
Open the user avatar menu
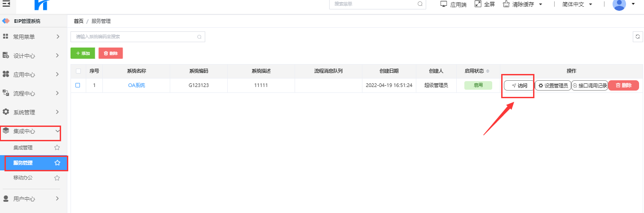coord(619,4)
